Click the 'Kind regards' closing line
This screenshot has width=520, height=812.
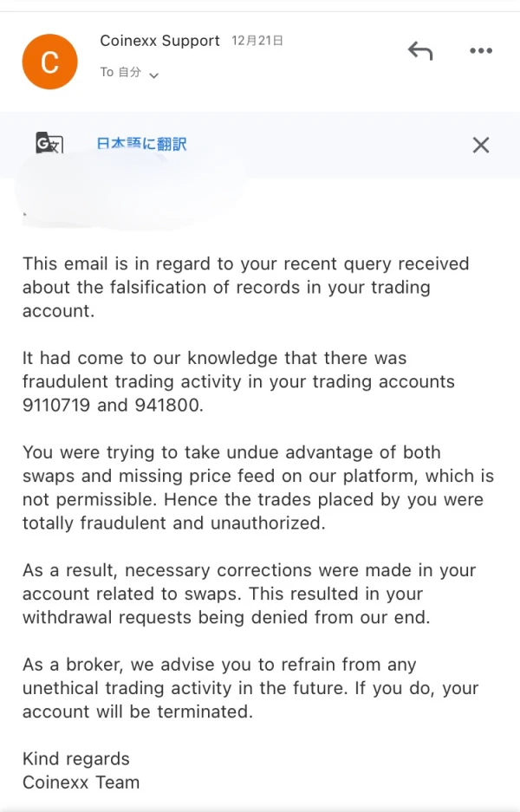pos(76,759)
